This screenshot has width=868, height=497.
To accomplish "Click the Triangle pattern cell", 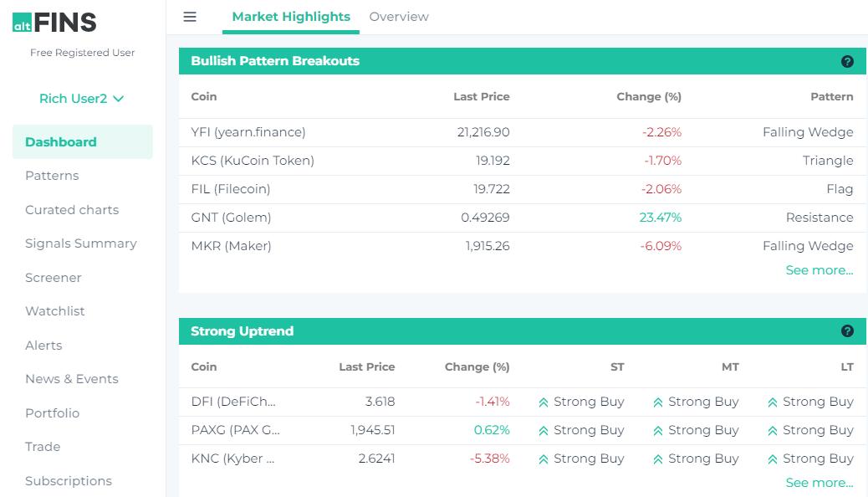I will pyautogui.click(x=828, y=161).
